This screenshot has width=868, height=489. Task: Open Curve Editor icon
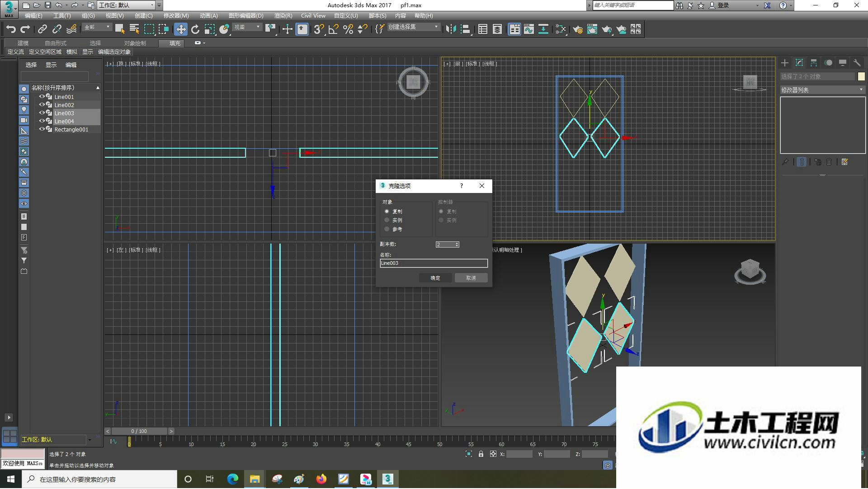click(529, 29)
